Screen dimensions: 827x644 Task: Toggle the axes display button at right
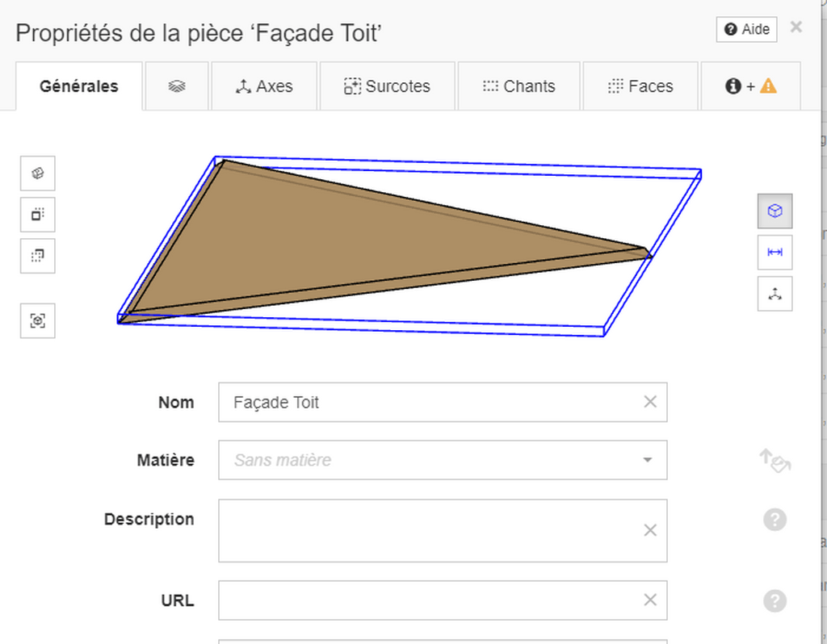775,294
